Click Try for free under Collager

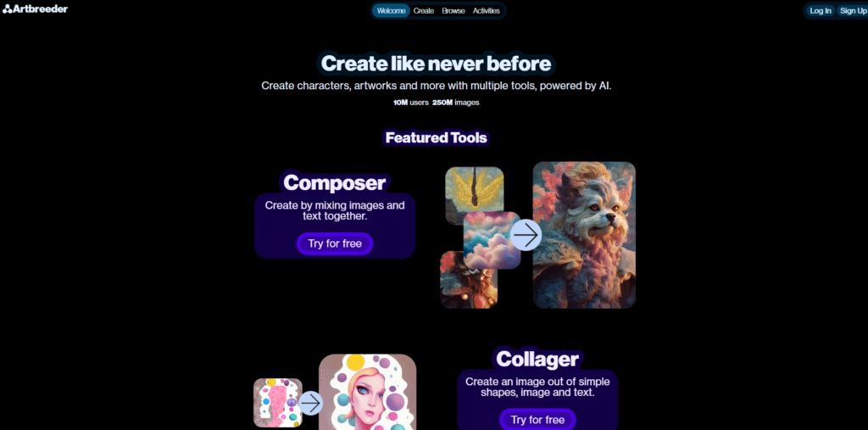537,420
